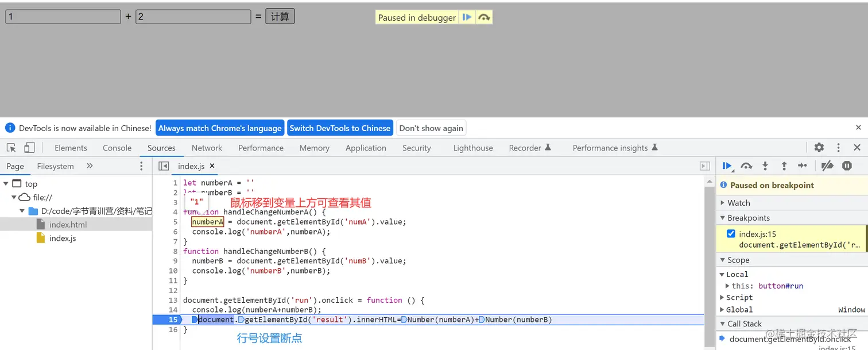This screenshot has width=868, height=350.
Task: Open the Performance insights tab
Action: 615,148
